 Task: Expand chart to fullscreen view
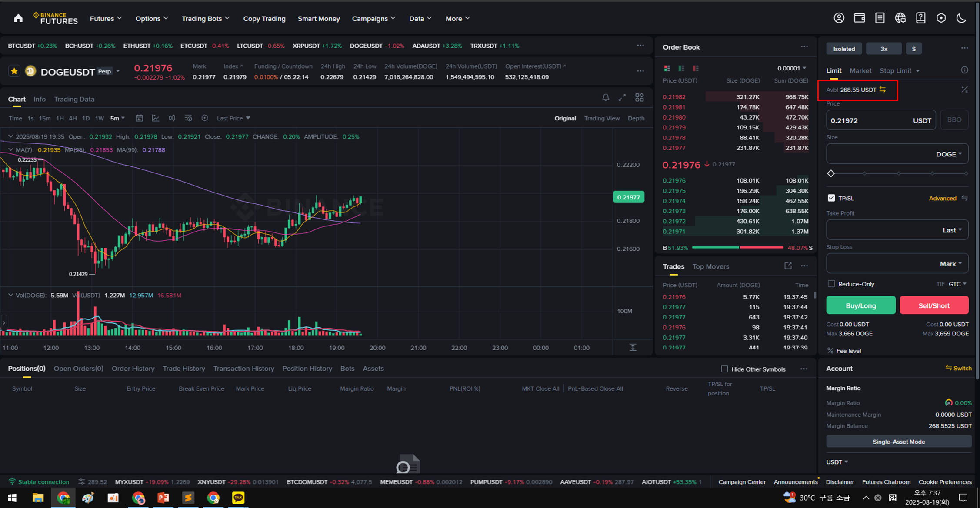(622, 98)
